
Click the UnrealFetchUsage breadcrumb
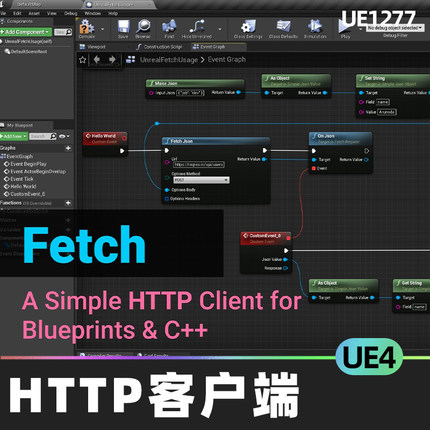(x=168, y=60)
